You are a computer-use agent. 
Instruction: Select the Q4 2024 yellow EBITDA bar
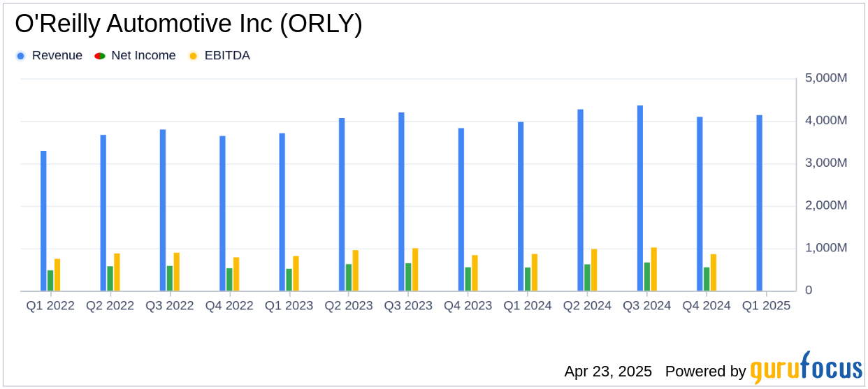click(x=714, y=272)
